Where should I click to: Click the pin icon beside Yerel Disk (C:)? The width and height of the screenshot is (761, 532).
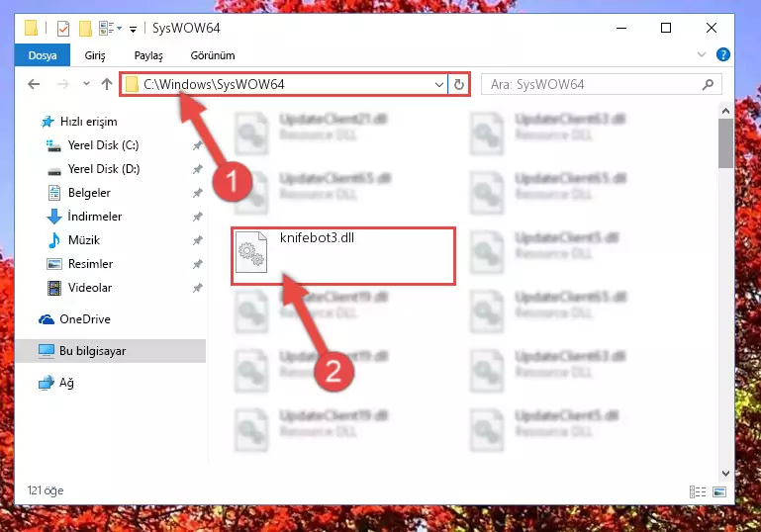(197, 145)
